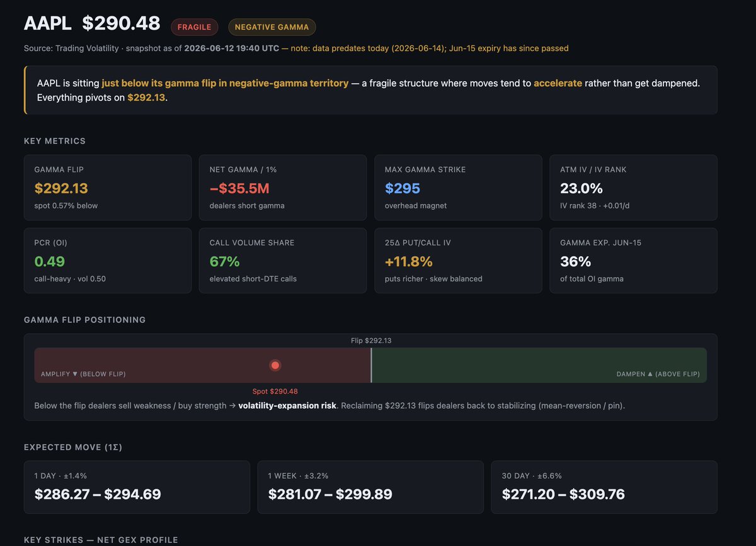Click the Flip $292.13 label above the bar
The height and width of the screenshot is (546, 756).
(371, 341)
